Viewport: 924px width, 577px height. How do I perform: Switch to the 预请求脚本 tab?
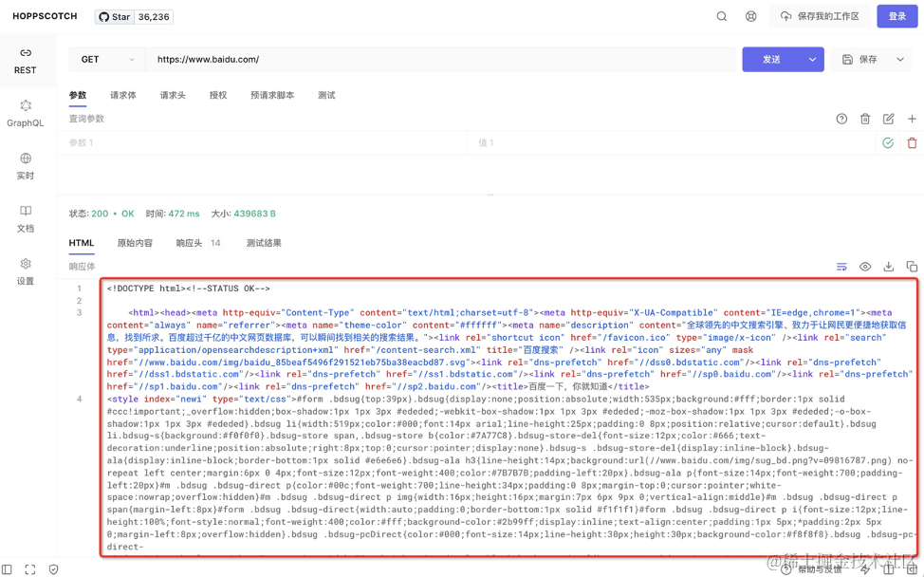pos(272,96)
